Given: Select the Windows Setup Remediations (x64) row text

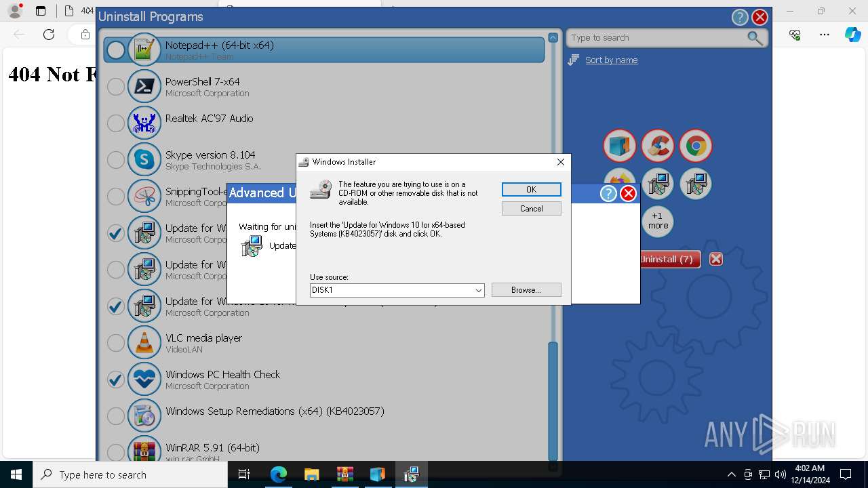Looking at the screenshot, I should tap(275, 411).
